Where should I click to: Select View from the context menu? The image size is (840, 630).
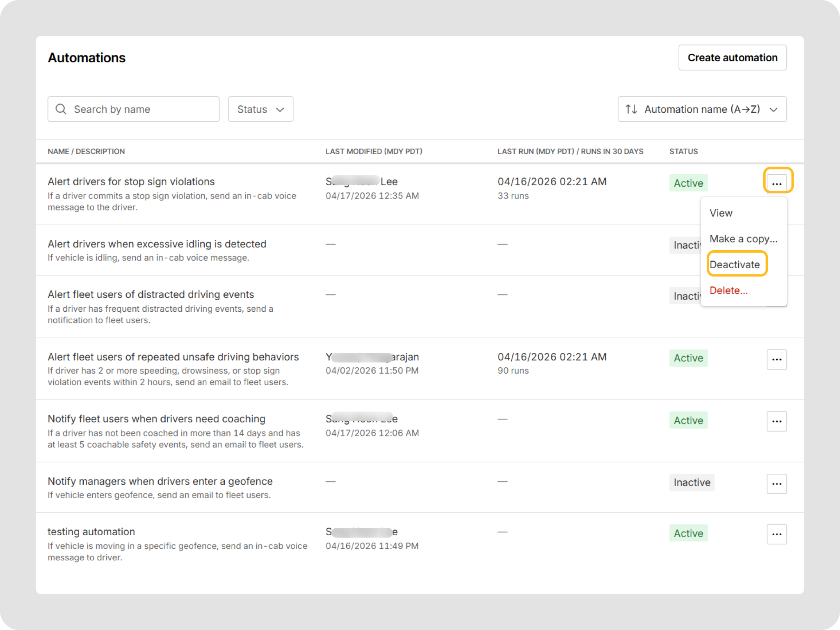tap(721, 213)
